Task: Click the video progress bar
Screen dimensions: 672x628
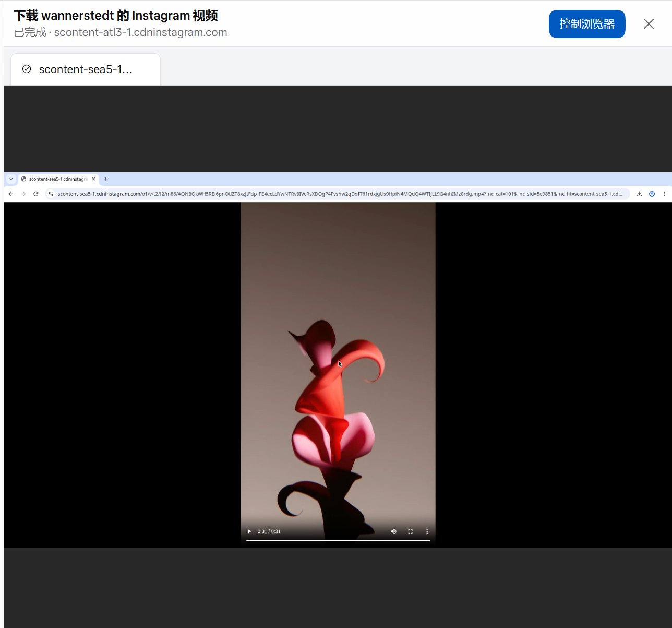Action: (x=338, y=540)
